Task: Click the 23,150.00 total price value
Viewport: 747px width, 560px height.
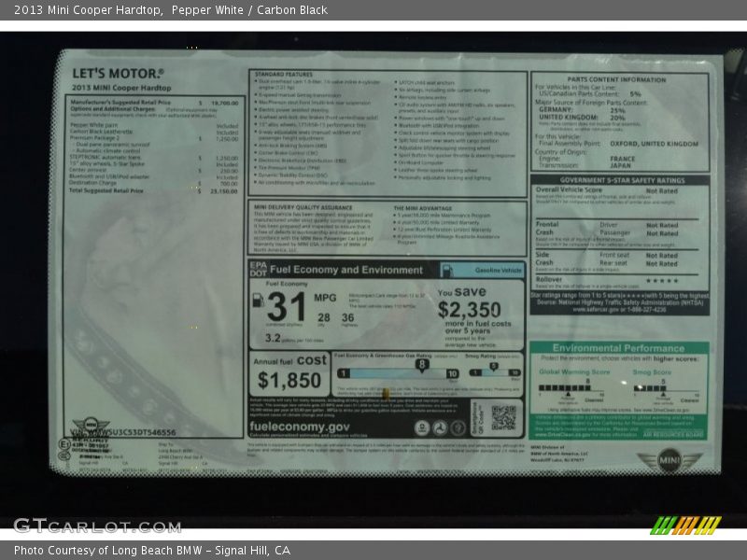Action: [x=224, y=191]
